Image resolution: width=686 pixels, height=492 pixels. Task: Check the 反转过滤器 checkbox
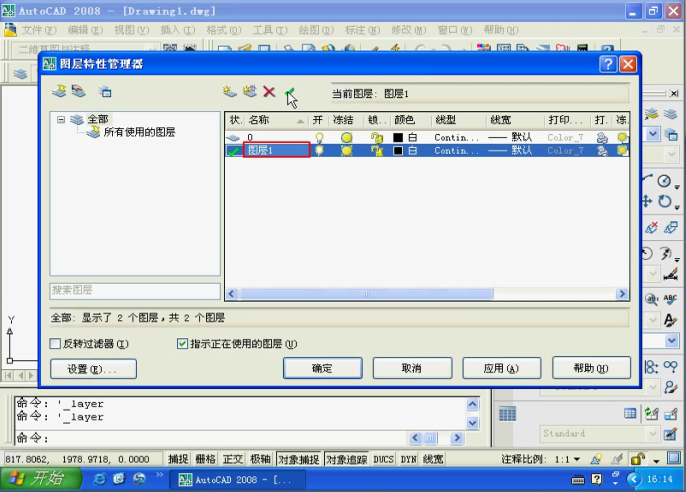tap(55, 344)
